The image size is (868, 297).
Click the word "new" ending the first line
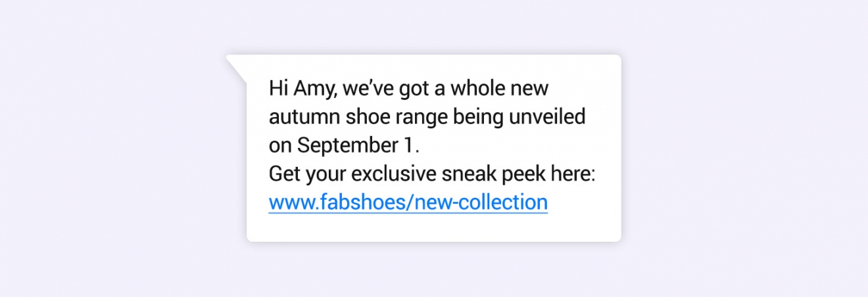[x=530, y=90]
